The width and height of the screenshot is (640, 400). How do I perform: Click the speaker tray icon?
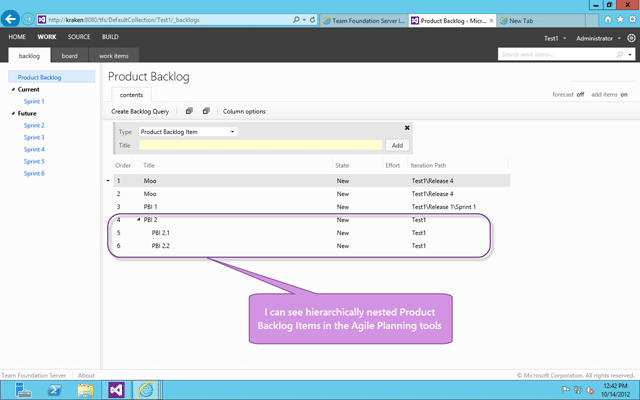click(590, 390)
